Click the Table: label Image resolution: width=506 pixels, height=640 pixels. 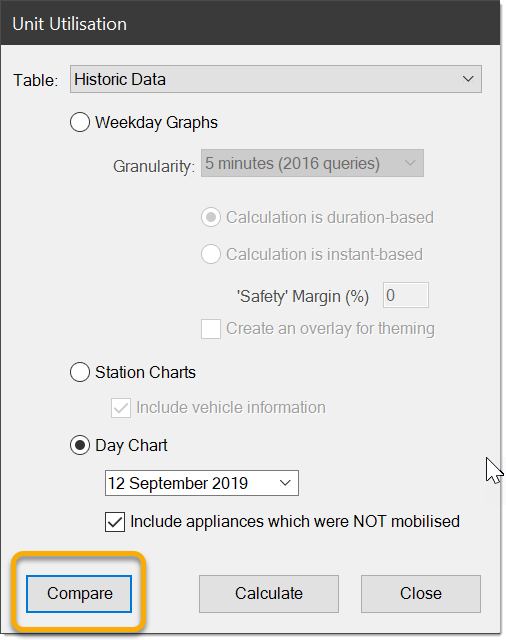point(36,80)
